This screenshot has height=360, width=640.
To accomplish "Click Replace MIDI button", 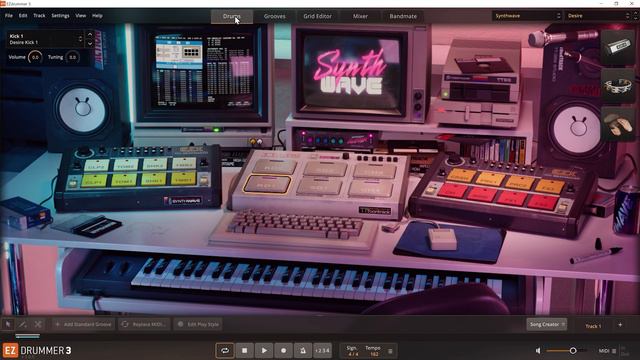I will (x=144, y=324).
